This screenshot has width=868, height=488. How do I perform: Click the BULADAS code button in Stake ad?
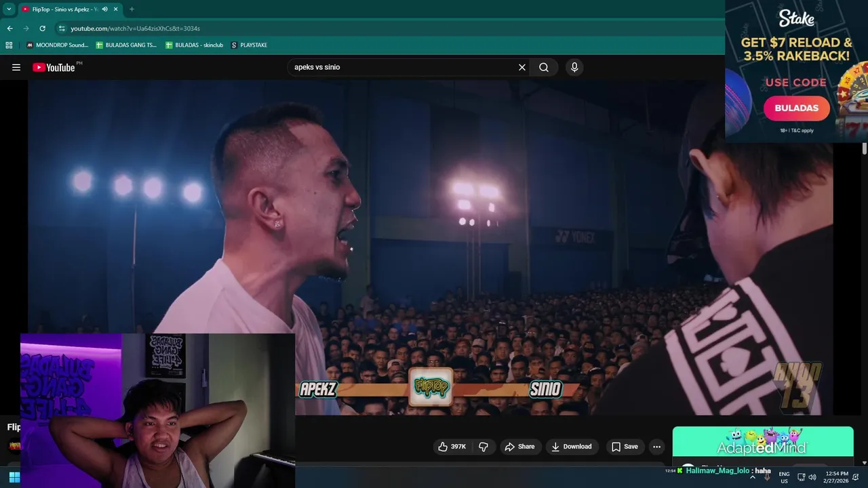click(x=796, y=108)
